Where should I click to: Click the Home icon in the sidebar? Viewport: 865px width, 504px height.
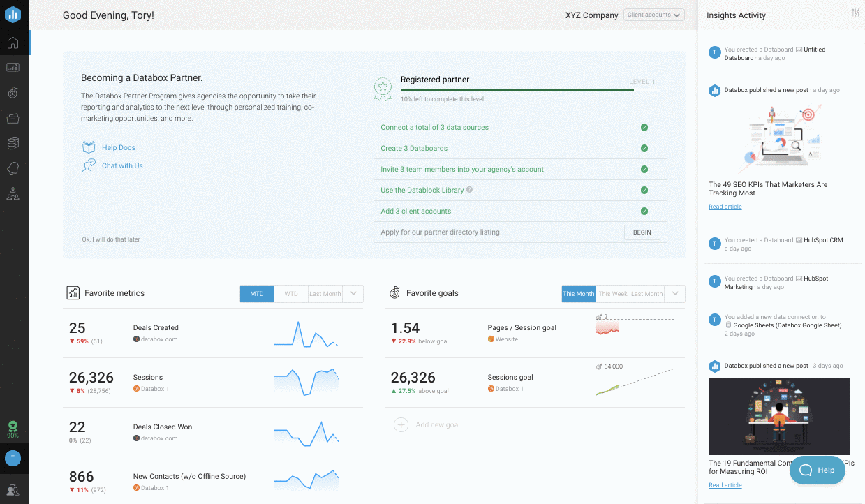point(13,43)
